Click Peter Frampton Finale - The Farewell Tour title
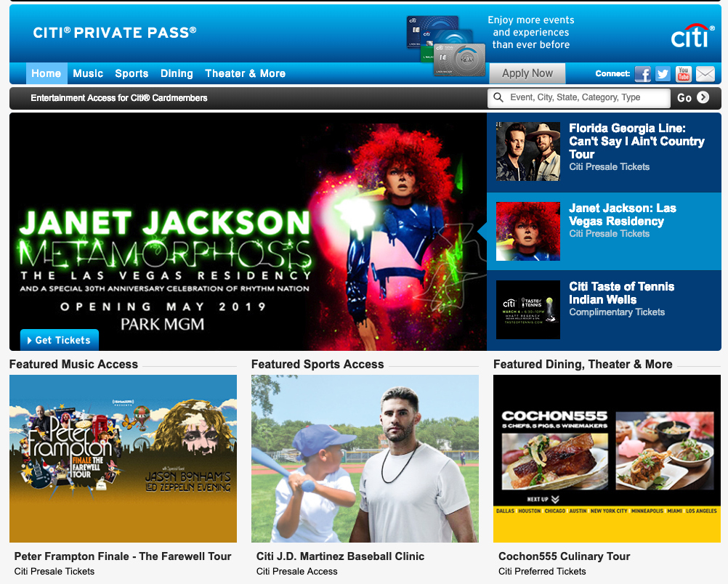The height and width of the screenshot is (584, 728). click(123, 556)
